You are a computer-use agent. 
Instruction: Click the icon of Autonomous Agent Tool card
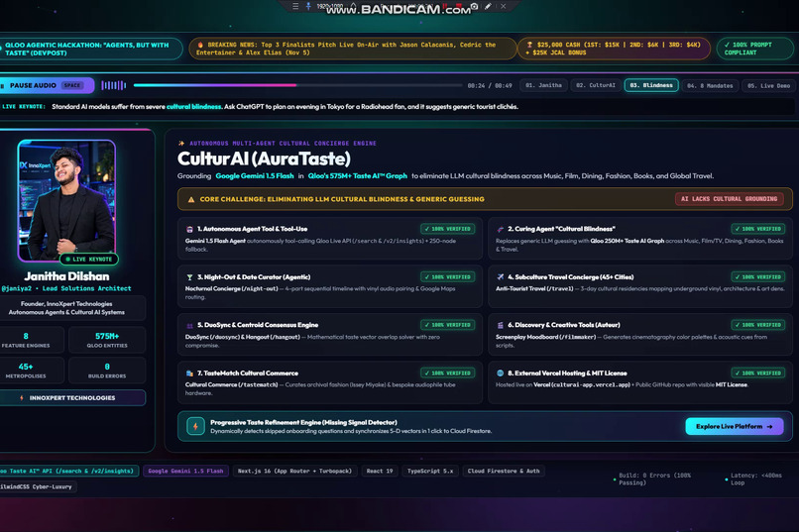(189, 229)
